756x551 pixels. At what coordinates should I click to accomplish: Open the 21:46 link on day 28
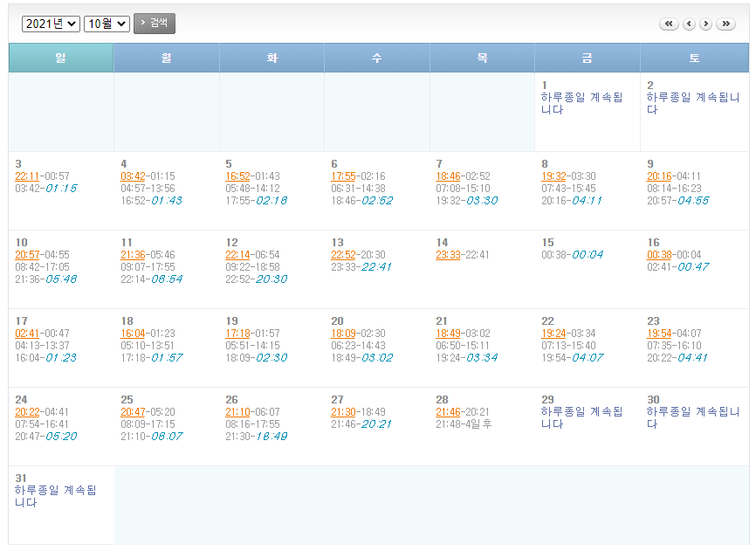point(449,412)
